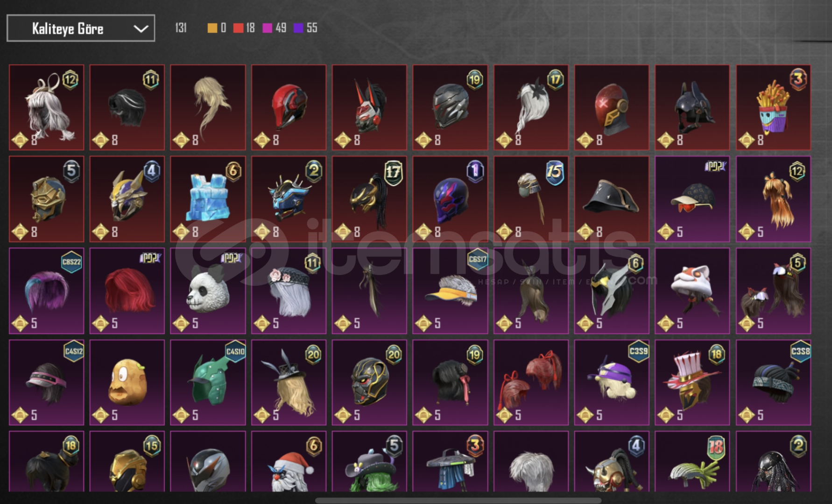The height and width of the screenshot is (504, 832).
Task: Select the blue-purple hair C8S22
Action: click(46, 291)
